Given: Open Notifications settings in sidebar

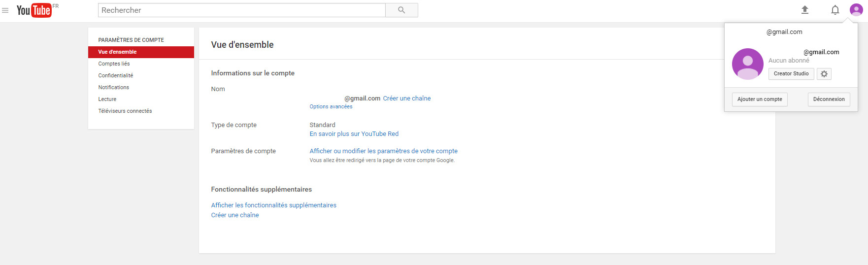Looking at the screenshot, I should coord(114,88).
